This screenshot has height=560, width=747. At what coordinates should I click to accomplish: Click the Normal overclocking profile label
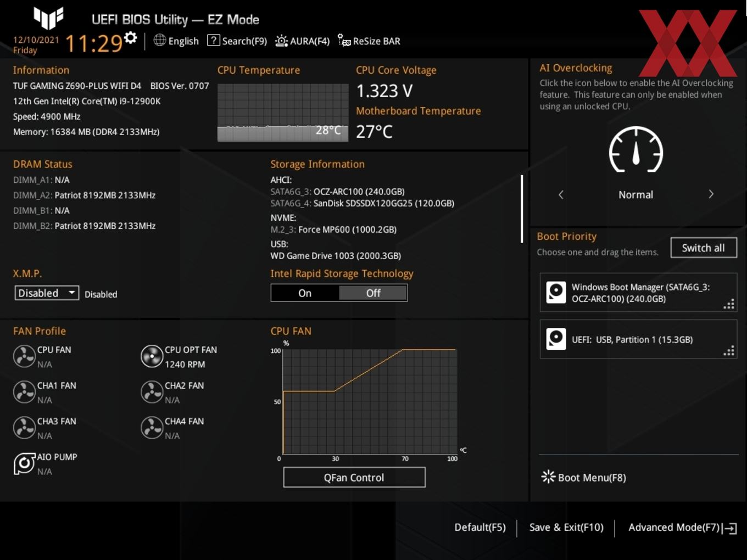[x=636, y=195]
